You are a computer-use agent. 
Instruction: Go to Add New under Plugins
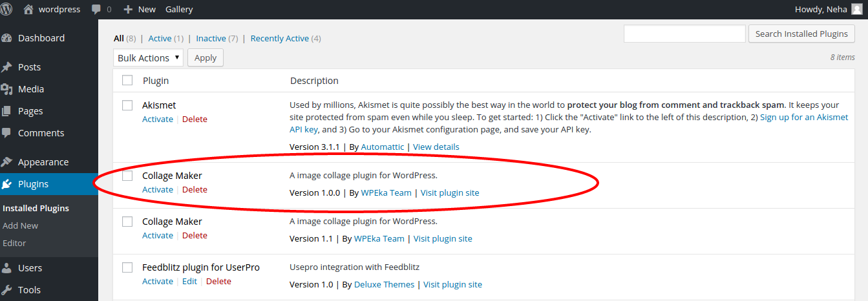coord(20,225)
